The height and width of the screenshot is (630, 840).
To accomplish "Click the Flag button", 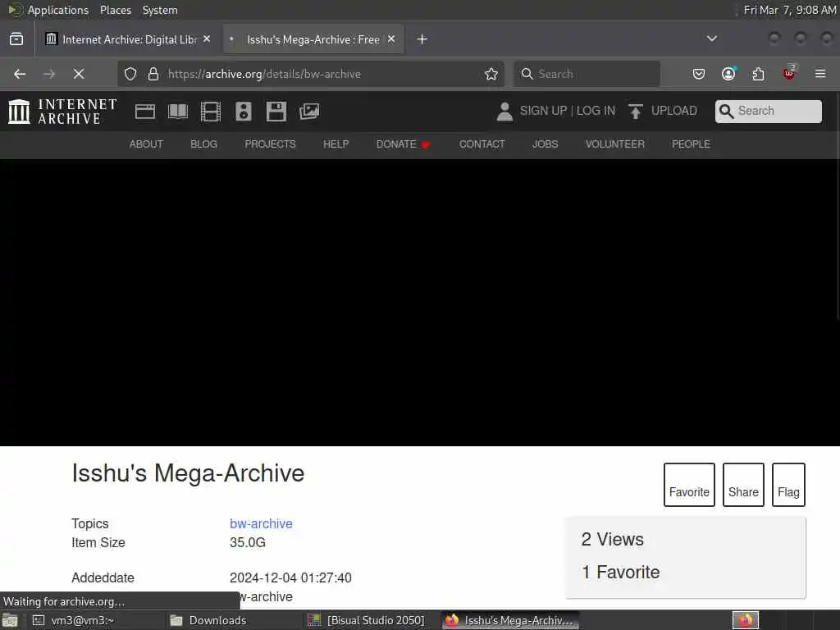I will coord(788,485).
